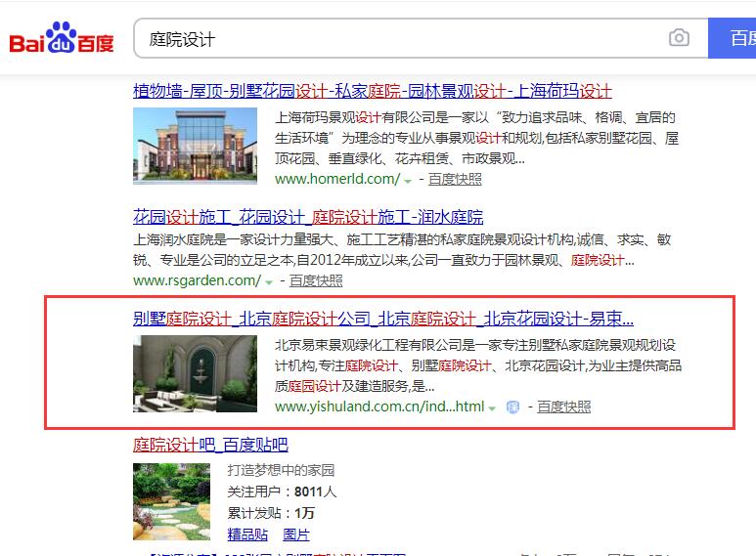
Task: Expand dropdown arrow after yishuland.com.cn URL
Action: (492, 408)
